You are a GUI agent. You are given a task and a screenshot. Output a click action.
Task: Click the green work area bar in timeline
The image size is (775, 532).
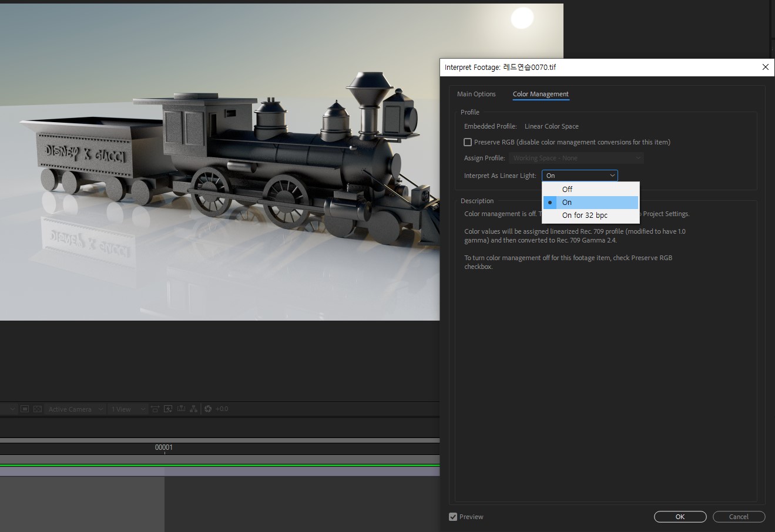click(220, 466)
